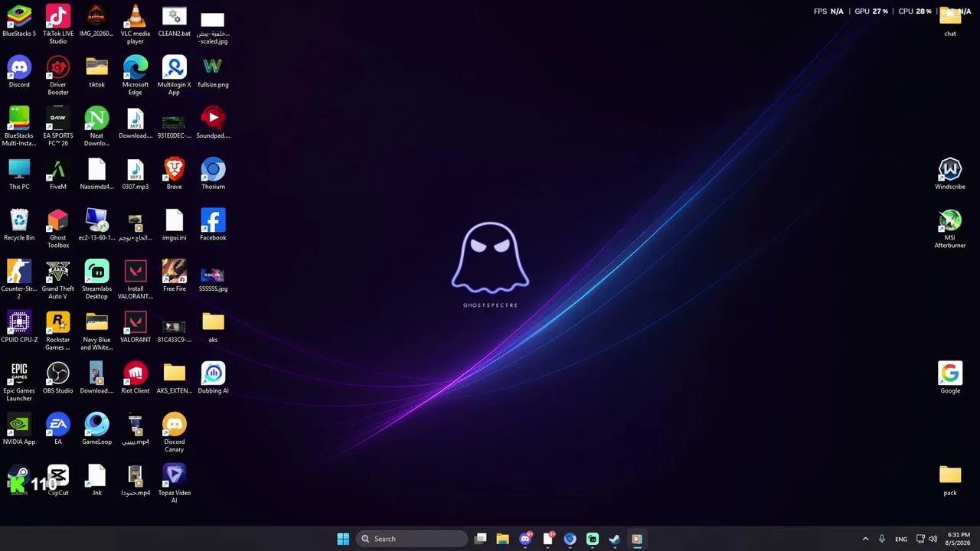
Task: Select the fullsize.png file icon
Action: (x=213, y=72)
